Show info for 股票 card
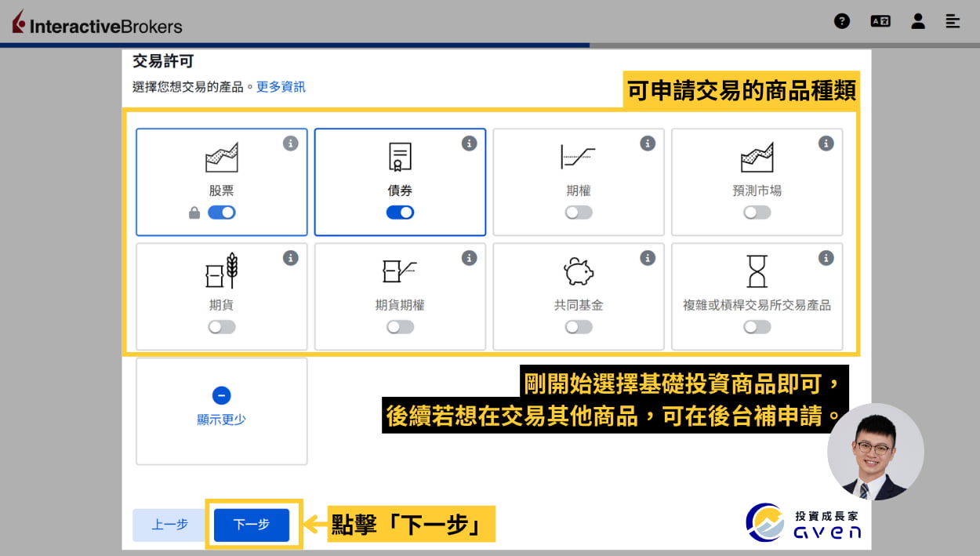 291,144
